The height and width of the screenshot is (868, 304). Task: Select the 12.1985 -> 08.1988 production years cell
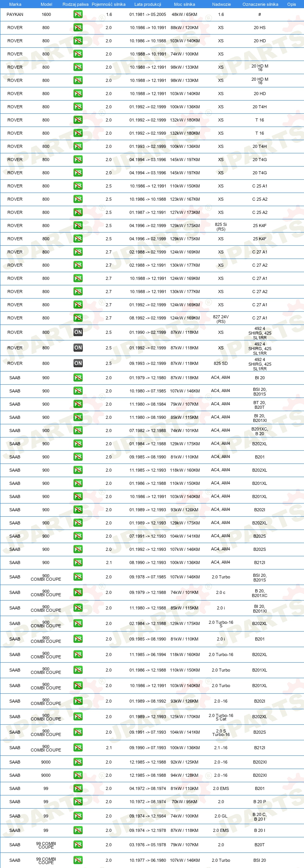[148, 775]
